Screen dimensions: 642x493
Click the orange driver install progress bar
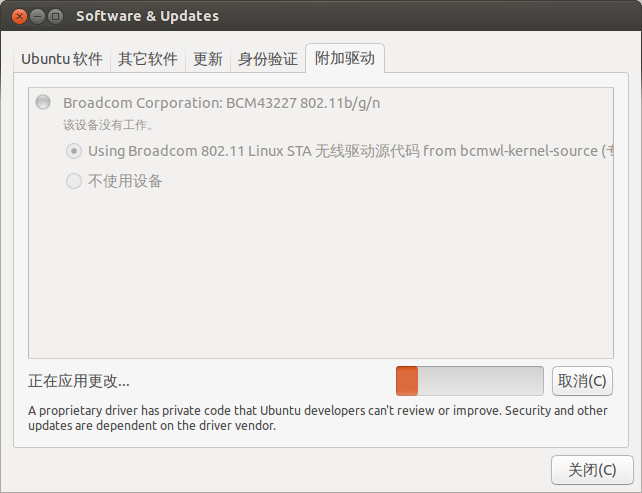click(x=470, y=381)
